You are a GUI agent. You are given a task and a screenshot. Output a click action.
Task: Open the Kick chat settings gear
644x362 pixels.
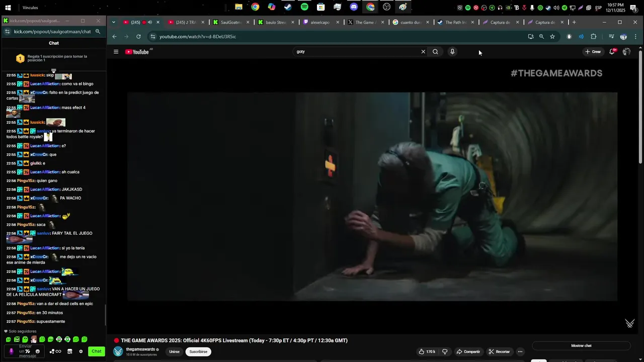coord(80,351)
